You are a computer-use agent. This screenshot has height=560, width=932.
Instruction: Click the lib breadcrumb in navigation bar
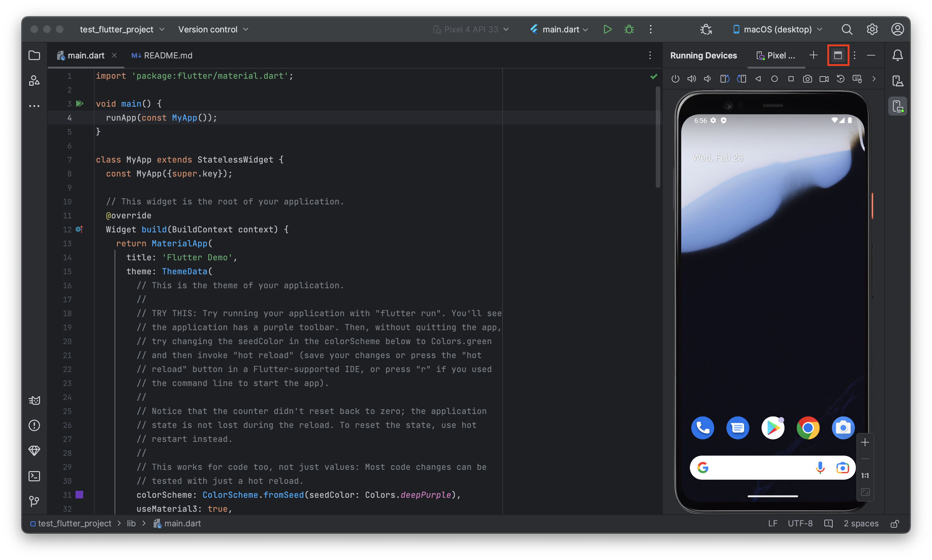[x=131, y=523]
